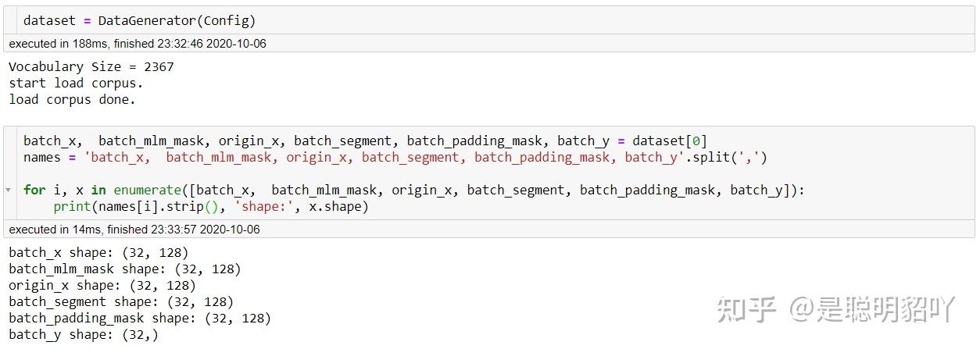Click the 'start load corpus.' output line
This screenshot has width=980, height=349.
76,84
